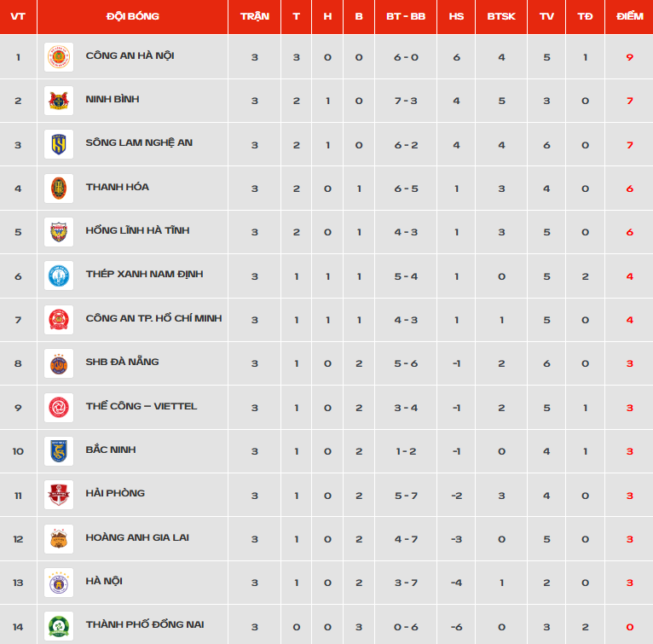Click the 9 points value for Công An Hà Nội
This screenshot has height=644, width=653.
point(629,57)
